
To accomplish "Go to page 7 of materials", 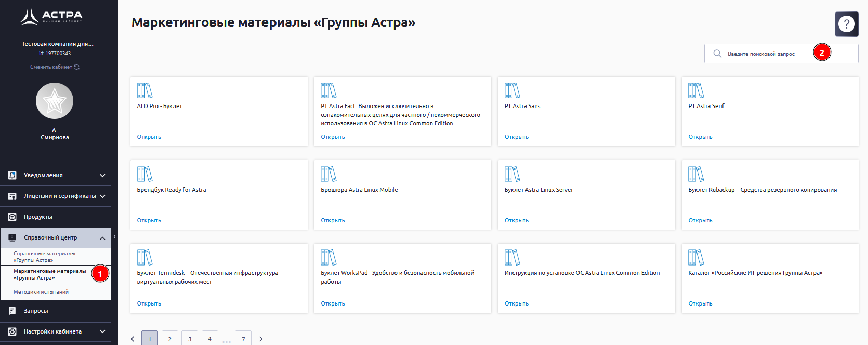I will (x=243, y=339).
